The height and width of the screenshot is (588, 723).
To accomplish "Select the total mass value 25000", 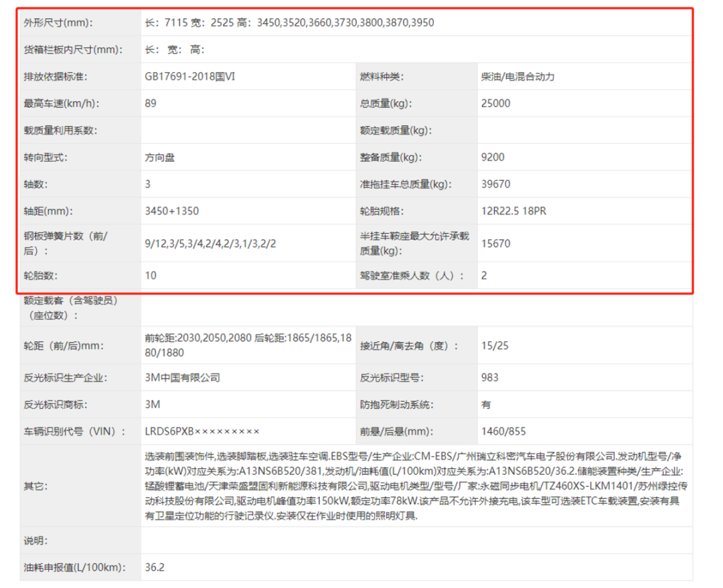I will point(495,103).
